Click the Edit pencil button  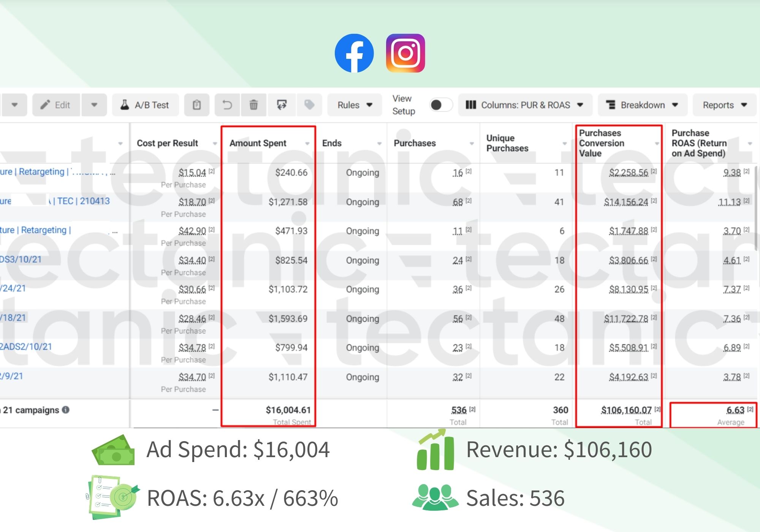point(56,105)
